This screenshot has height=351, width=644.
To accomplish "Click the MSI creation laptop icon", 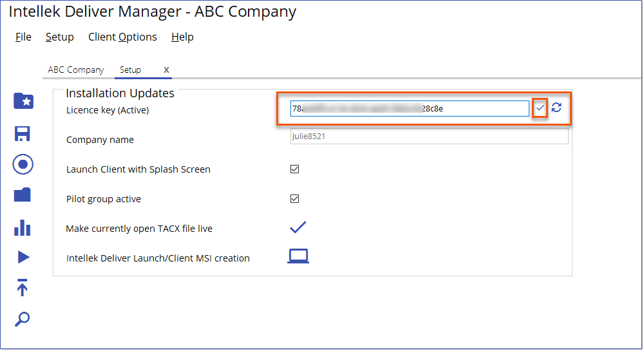I will tap(298, 256).
